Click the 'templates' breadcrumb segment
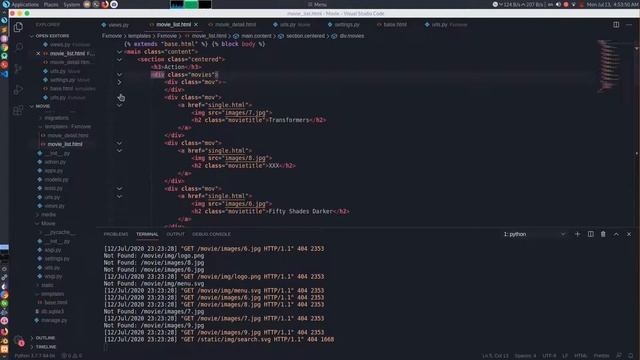This screenshot has width=640, height=360. click(x=139, y=36)
